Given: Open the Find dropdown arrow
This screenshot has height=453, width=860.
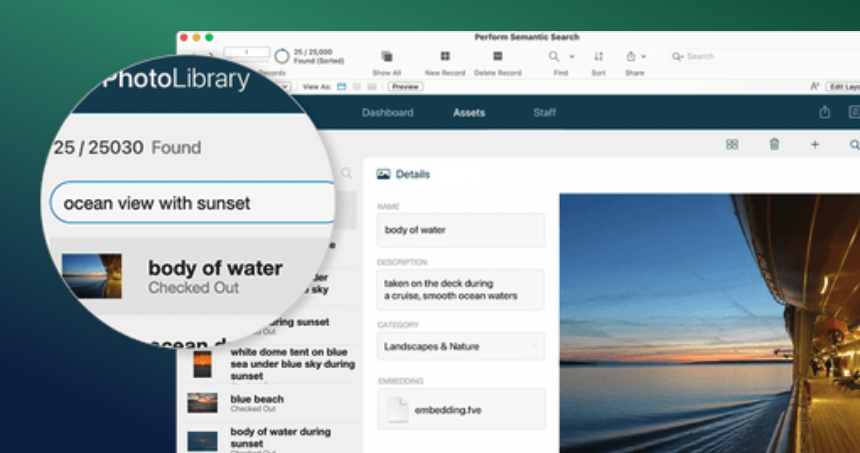Looking at the screenshot, I should (572, 56).
